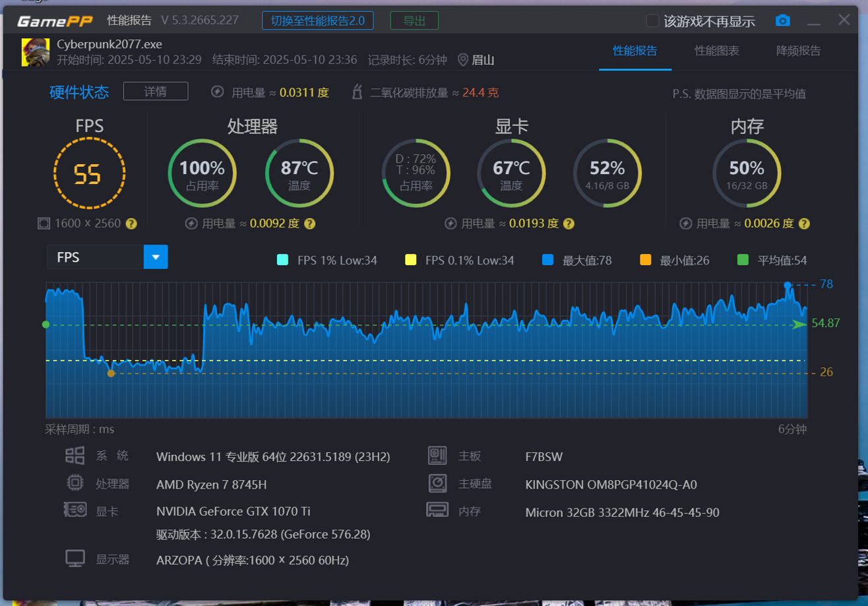Click the screenshot camera icon
868x606 pixels.
tap(783, 20)
